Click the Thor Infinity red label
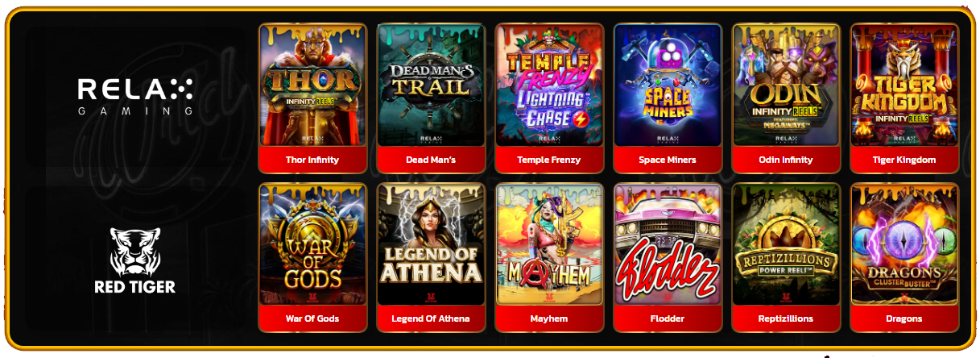Viewport: 980px width, 358px height. (x=312, y=160)
